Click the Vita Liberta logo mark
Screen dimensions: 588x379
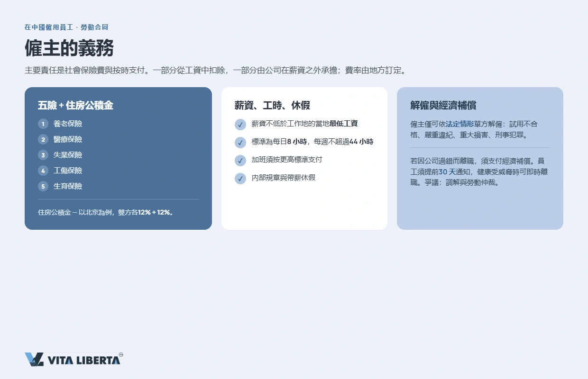pos(34,360)
